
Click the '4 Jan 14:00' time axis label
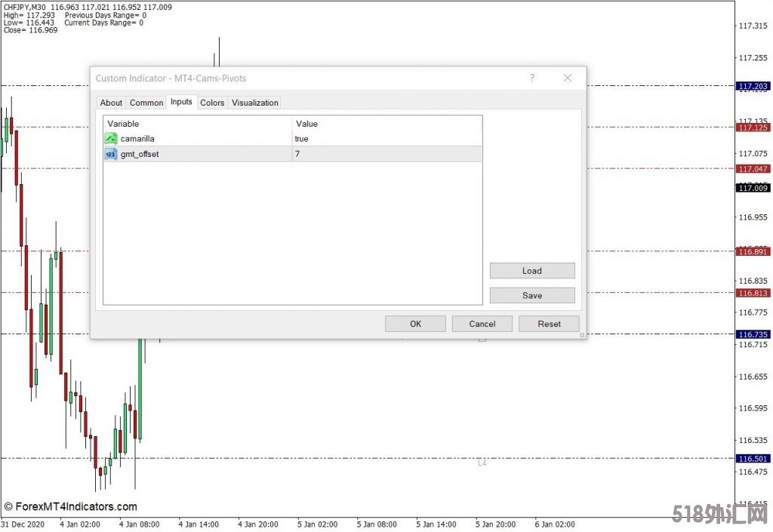tap(199, 524)
